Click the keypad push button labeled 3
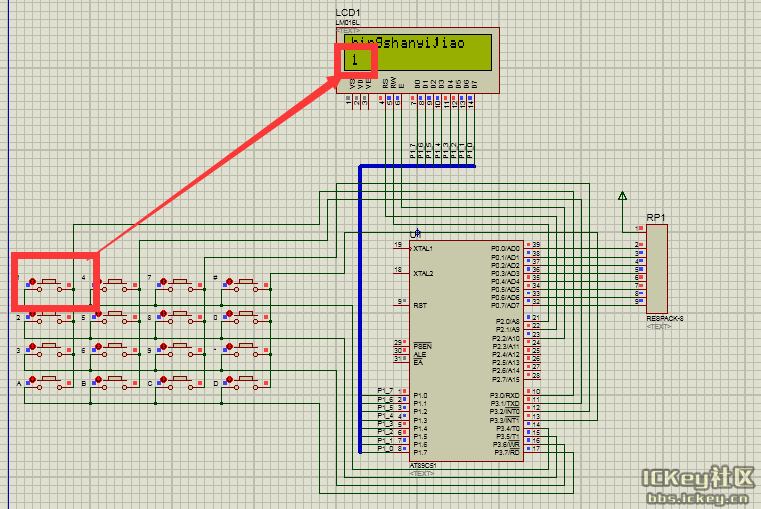 (x=50, y=350)
